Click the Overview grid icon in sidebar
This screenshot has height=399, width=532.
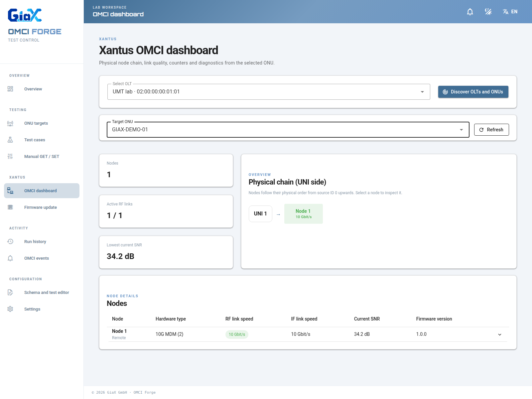click(x=10, y=89)
